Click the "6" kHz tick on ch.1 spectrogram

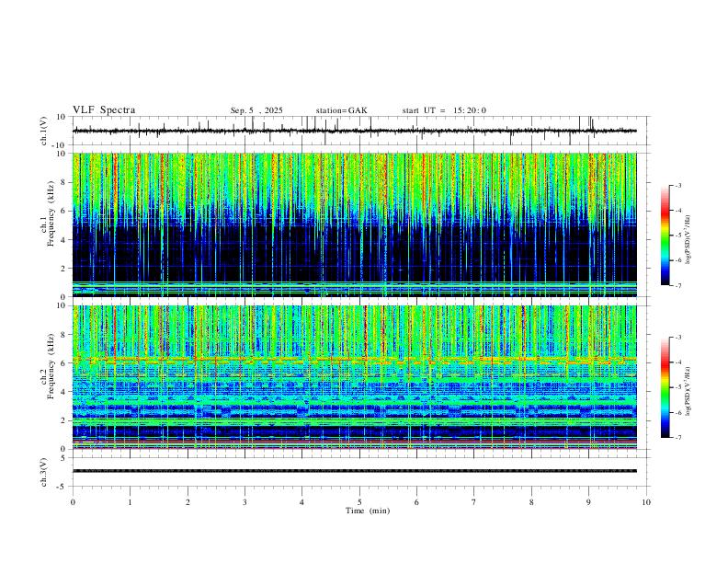pyautogui.click(x=64, y=211)
